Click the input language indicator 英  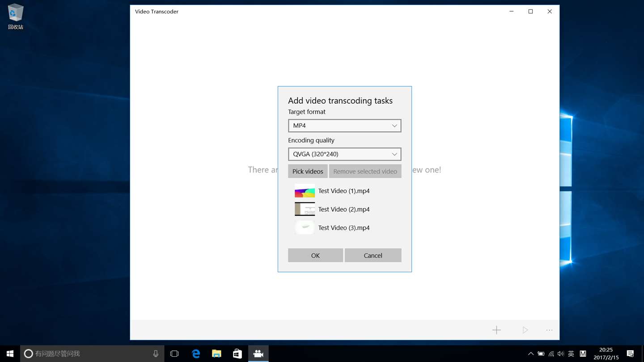pyautogui.click(x=571, y=354)
